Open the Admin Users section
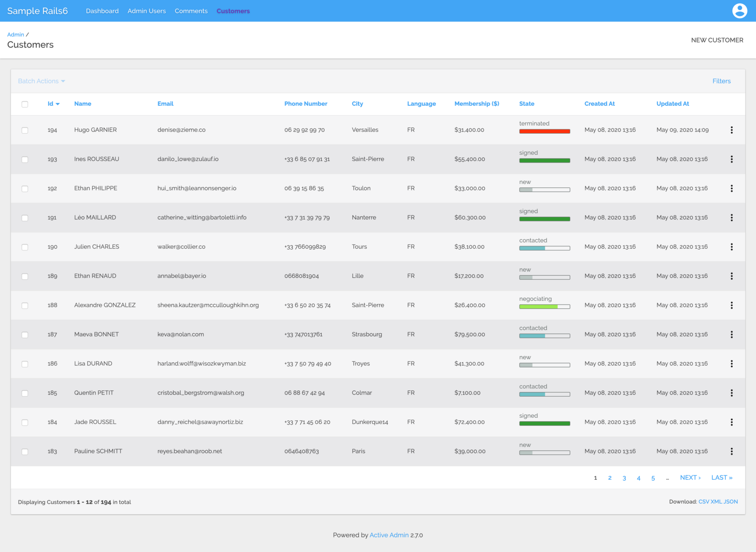This screenshot has height=552, width=756. point(147,11)
